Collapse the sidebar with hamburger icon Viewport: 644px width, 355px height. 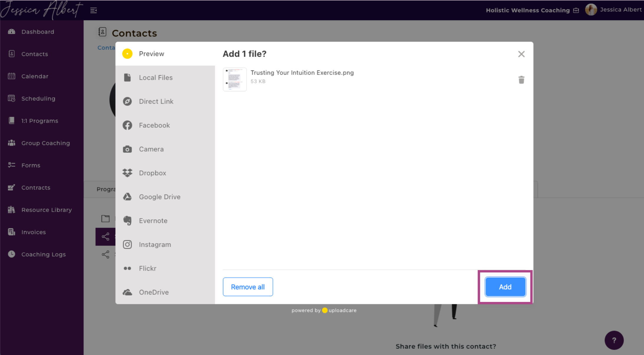pos(94,10)
